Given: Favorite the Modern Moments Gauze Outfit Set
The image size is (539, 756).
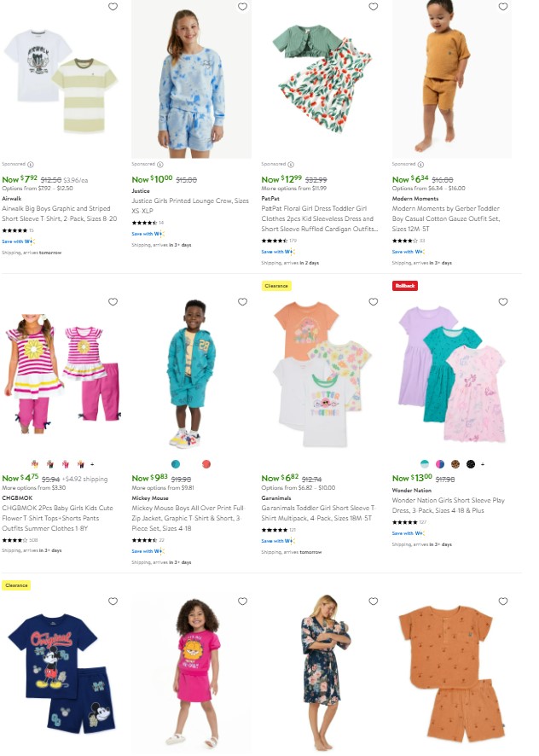Looking at the screenshot, I should [503, 7].
